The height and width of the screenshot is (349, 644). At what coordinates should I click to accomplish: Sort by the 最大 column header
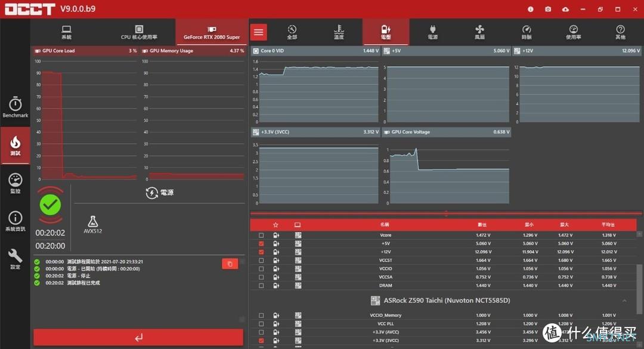[564, 225]
